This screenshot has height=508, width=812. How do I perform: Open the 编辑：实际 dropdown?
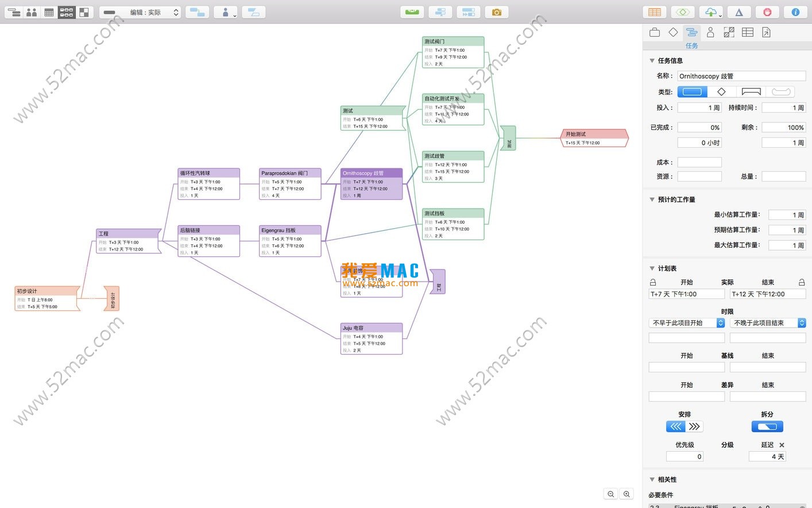140,12
